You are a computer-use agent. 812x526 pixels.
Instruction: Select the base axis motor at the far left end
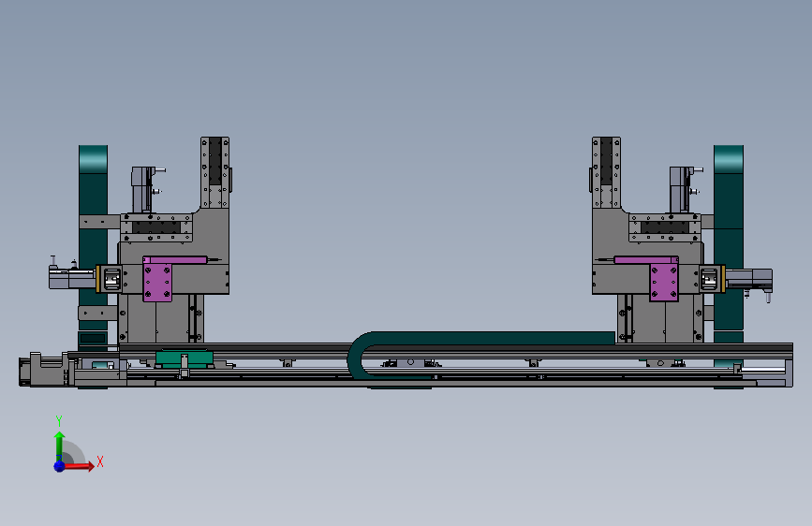coord(43,369)
